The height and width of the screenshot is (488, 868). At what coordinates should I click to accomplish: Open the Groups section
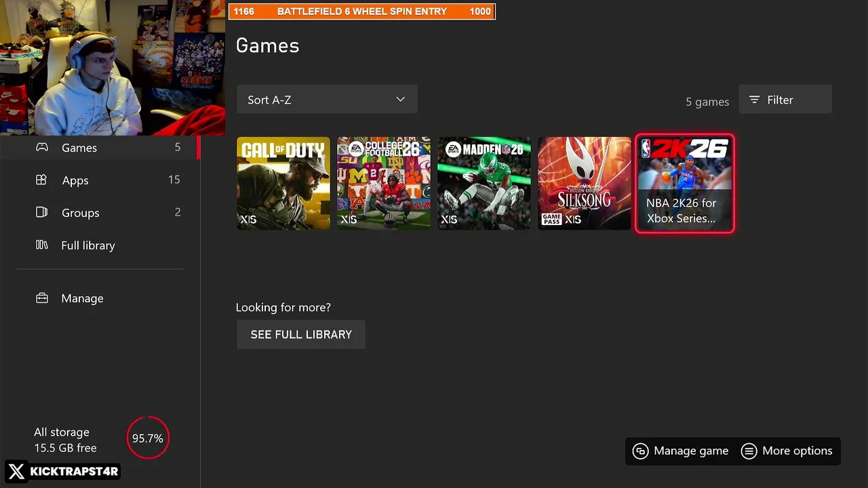100,212
